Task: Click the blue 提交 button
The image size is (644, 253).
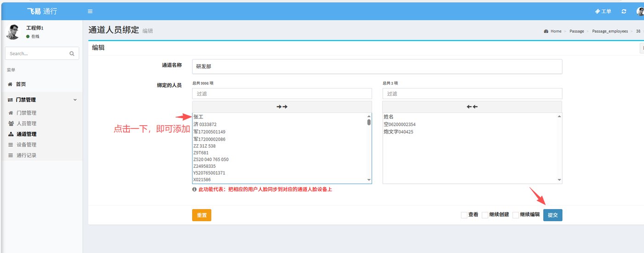Action: click(x=552, y=215)
